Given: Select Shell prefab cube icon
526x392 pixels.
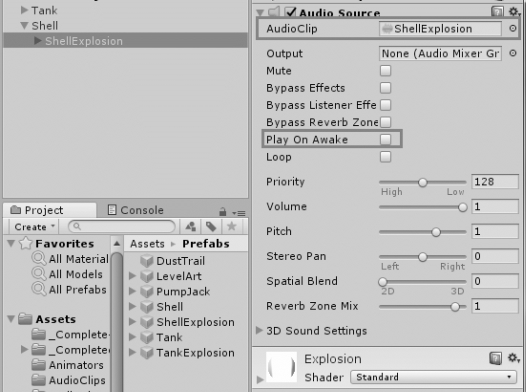Looking at the screenshot, I should (147, 306).
